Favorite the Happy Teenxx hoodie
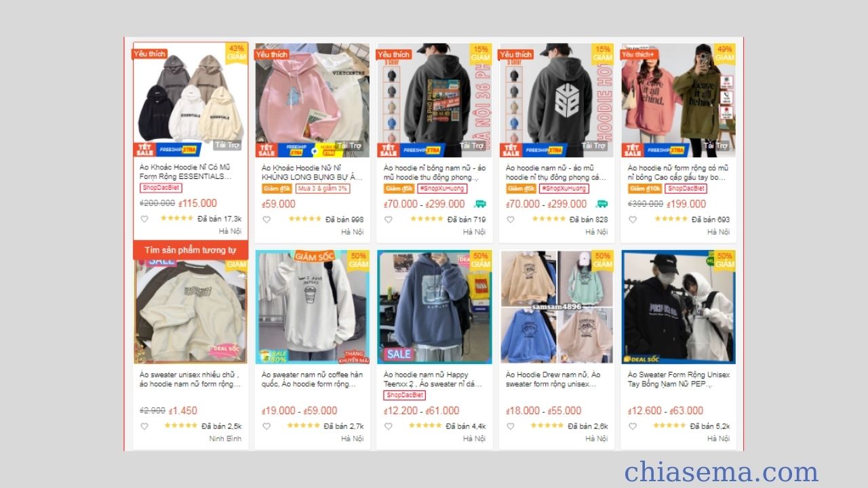Screen dimensions: 868x488 tap(388, 426)
